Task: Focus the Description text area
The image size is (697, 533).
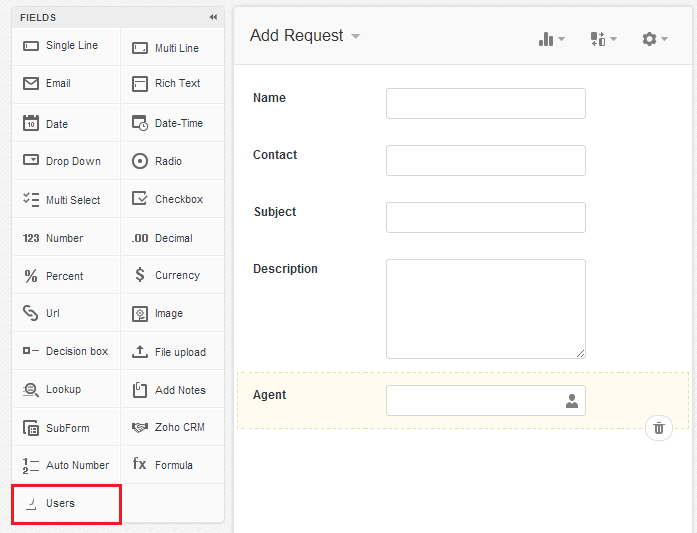Action: pyautogui.click(x=485, y=309)
